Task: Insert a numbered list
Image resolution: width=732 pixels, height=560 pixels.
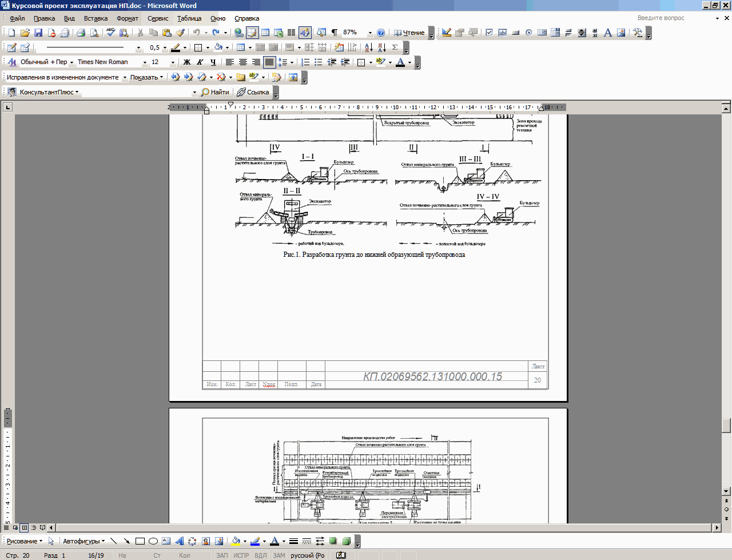Action: [x=305, y=62]
